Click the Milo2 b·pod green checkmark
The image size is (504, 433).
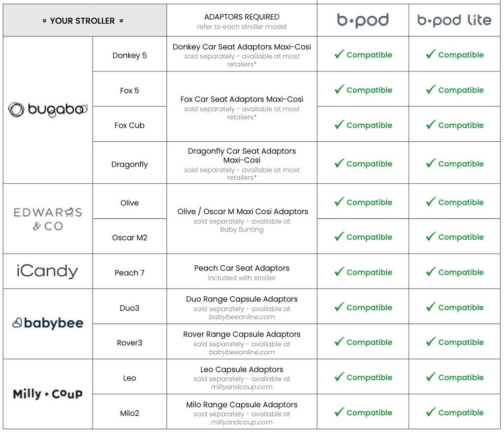(339, 412)
